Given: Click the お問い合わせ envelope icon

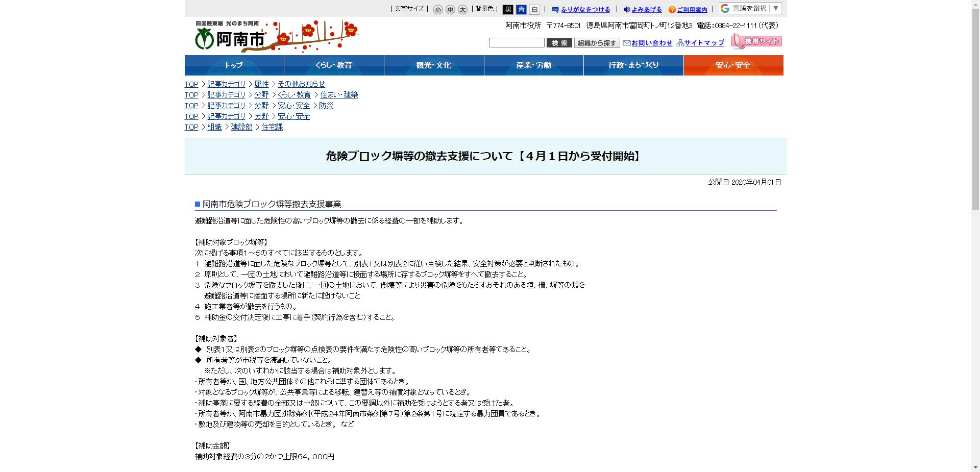Looking at the screenshot, I should [x=626, y=43].
